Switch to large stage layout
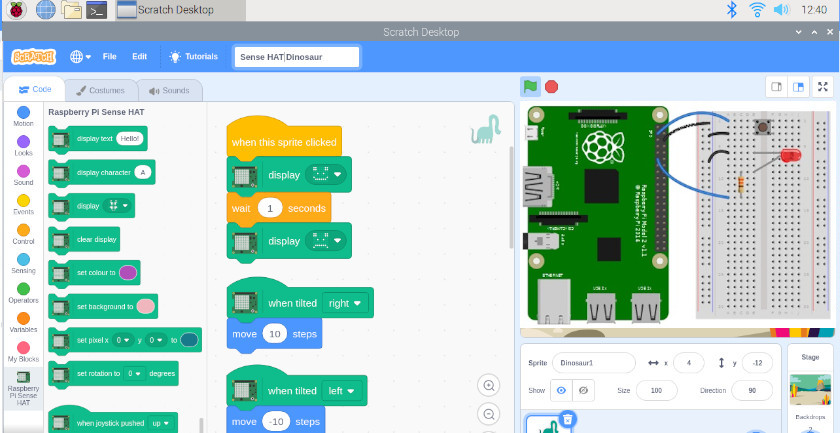The image size is (840, 433). click(x=798, y=87)
